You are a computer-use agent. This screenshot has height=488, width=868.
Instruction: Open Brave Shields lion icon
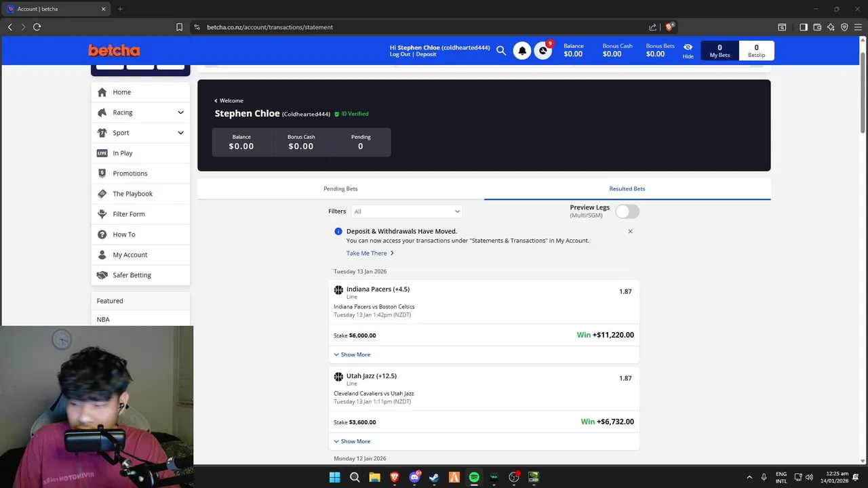click(x=669, y=27)
